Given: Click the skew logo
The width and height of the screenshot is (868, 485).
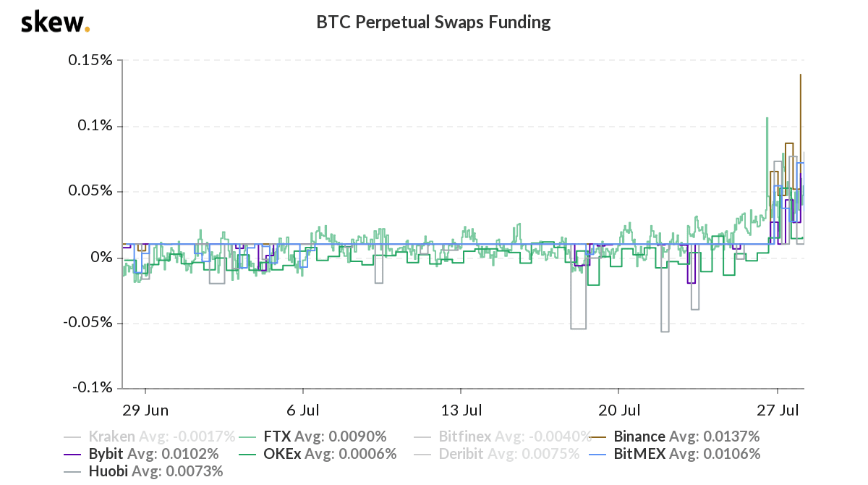Looking at the screenshot, I should click(55, 22).
